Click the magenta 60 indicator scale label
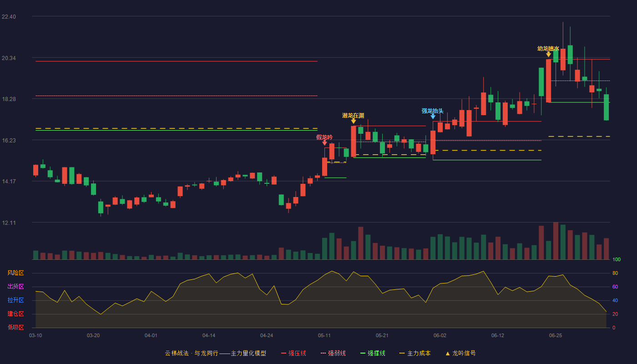Screen dimensions: 637x364 [615, 287]
